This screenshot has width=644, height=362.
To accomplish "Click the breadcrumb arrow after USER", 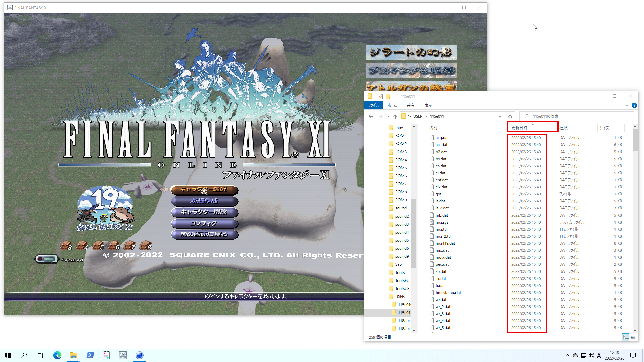I will tap(426, 116).
